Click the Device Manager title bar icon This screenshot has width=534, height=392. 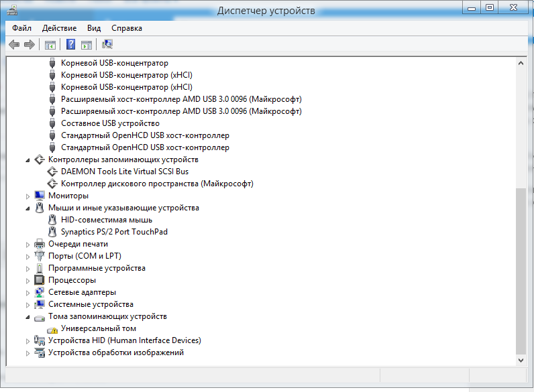point(12,10)
